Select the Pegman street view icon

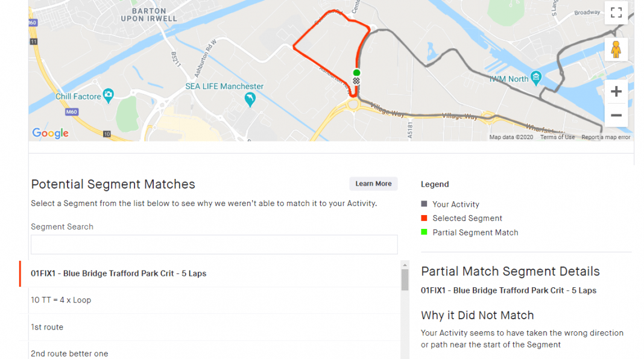(x=616, y=49)
